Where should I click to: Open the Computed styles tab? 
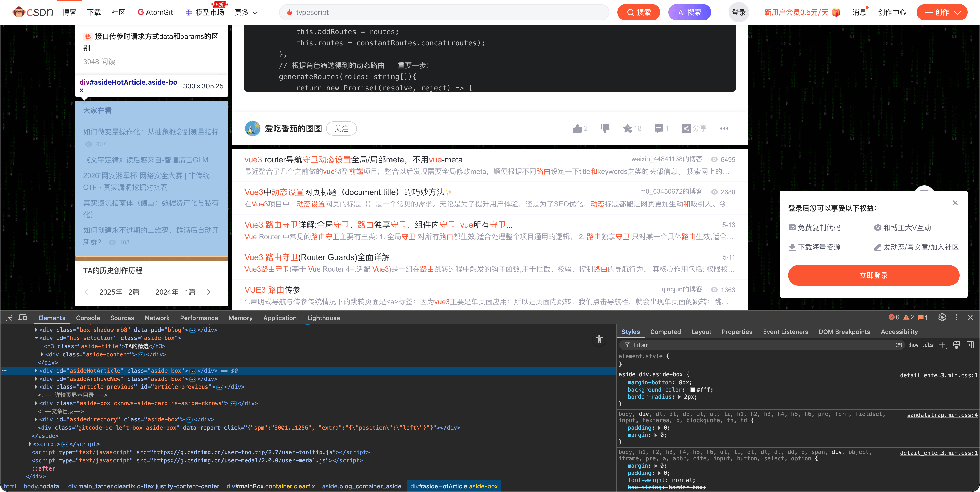665,331
